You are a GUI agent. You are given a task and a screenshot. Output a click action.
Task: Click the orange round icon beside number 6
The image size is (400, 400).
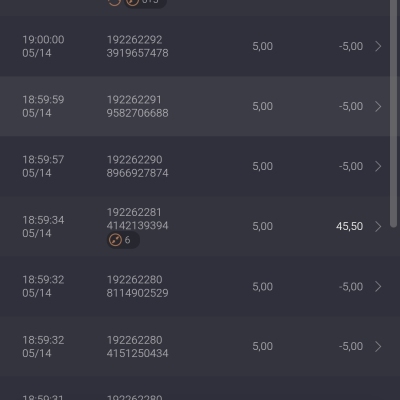point(115,240)
